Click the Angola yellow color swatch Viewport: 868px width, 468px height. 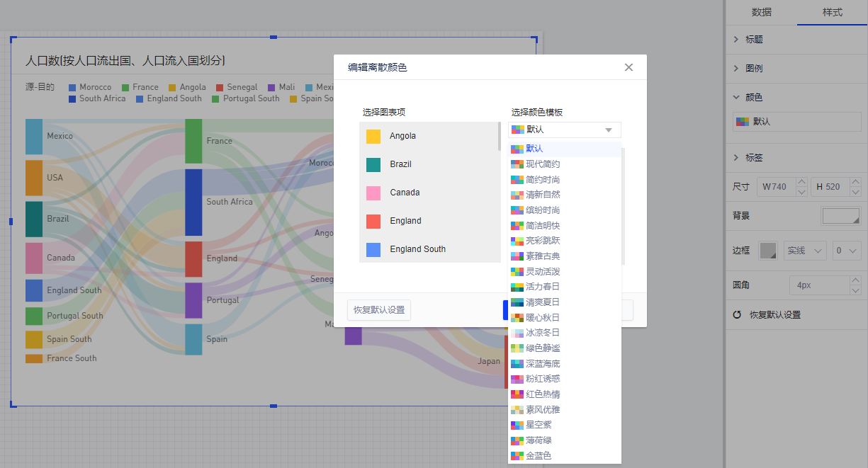click(x=373, y=136)
